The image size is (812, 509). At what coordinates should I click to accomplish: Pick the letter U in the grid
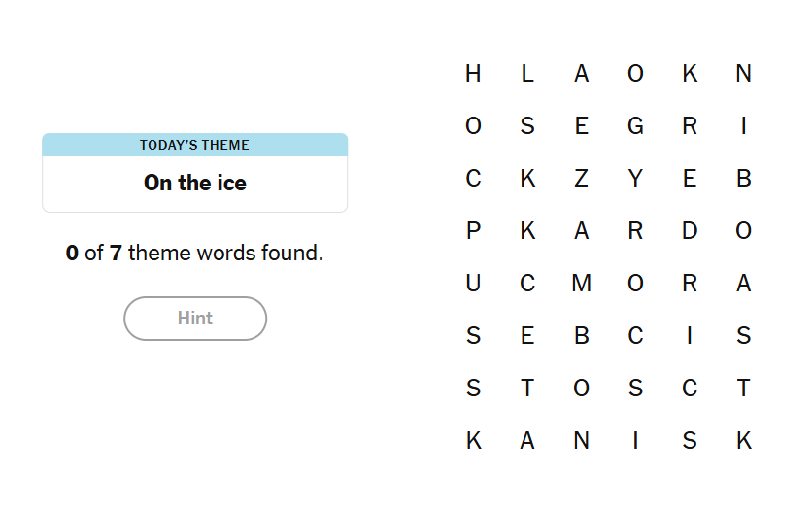tap(473, 284)
